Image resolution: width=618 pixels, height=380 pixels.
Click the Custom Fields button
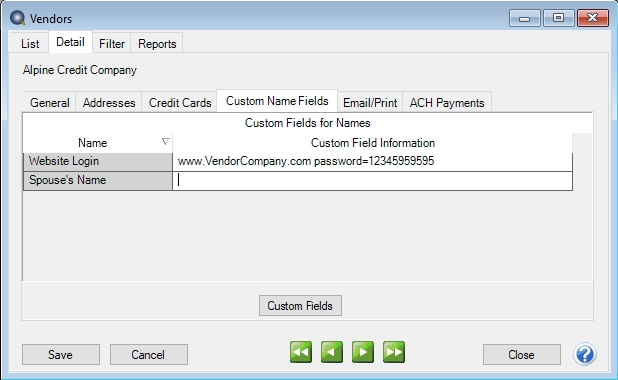tap(300, 305)
